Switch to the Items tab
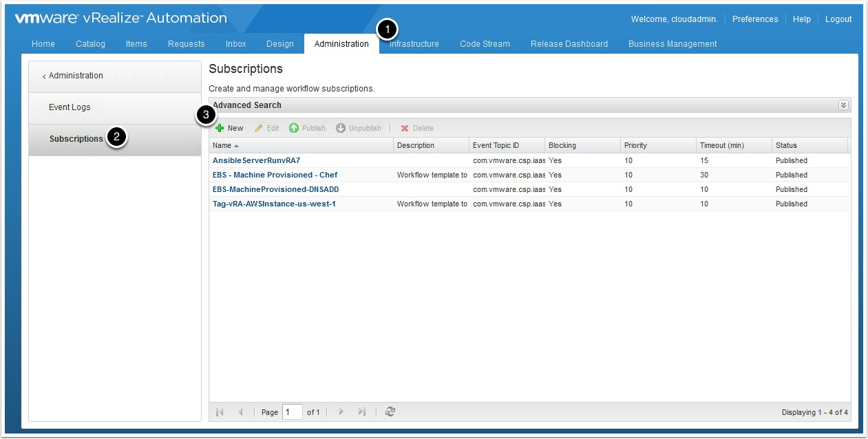Viewport: 868px width, 439px height. point(136,44)
